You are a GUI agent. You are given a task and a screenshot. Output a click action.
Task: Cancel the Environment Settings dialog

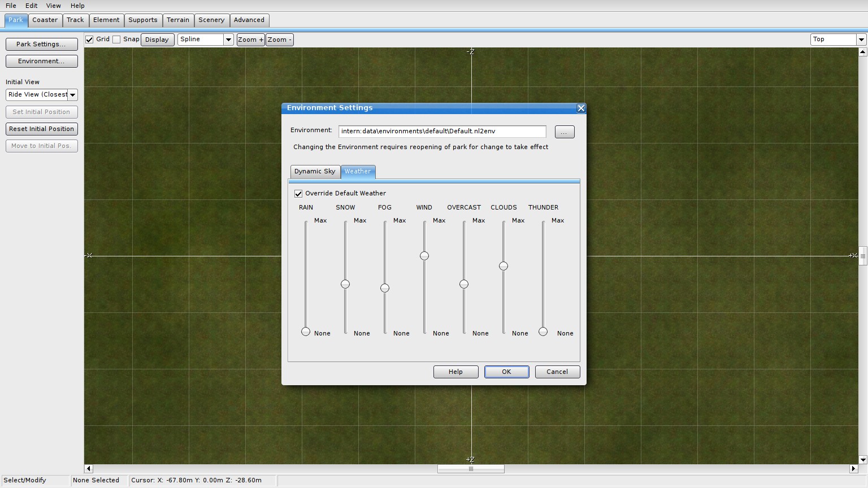(x=557, y=372)
